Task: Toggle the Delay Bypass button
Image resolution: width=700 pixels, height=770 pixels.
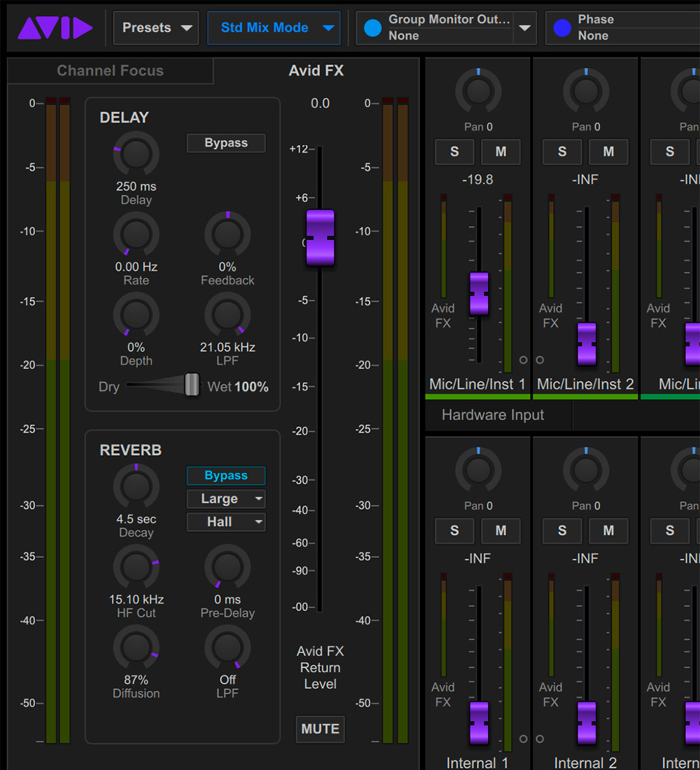Action: (226, 143)
